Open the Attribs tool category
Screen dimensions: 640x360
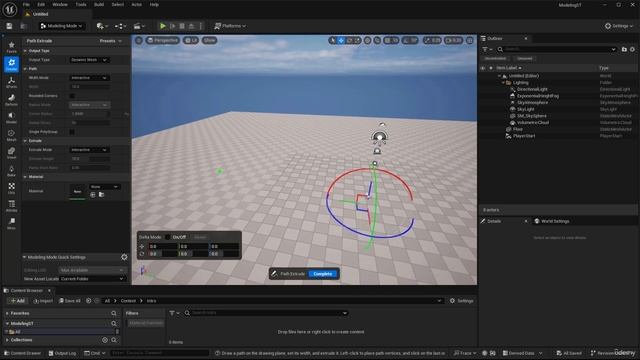(11, 206)
